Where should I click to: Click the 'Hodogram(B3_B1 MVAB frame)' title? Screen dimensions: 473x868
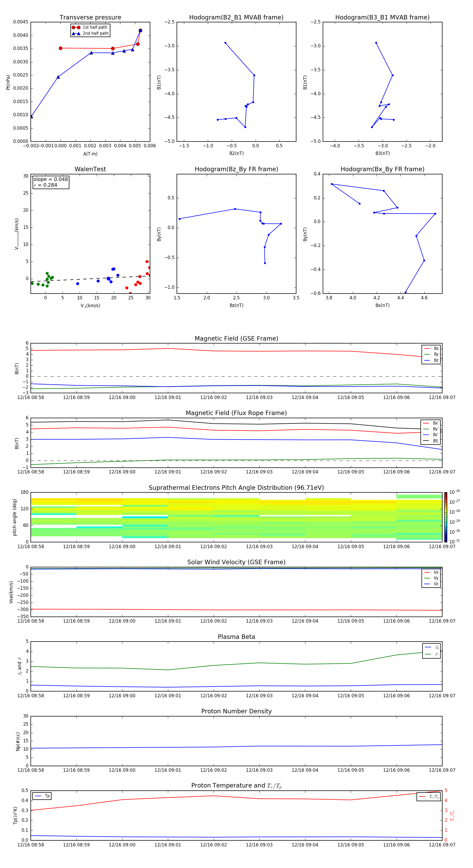pos(382,17)
